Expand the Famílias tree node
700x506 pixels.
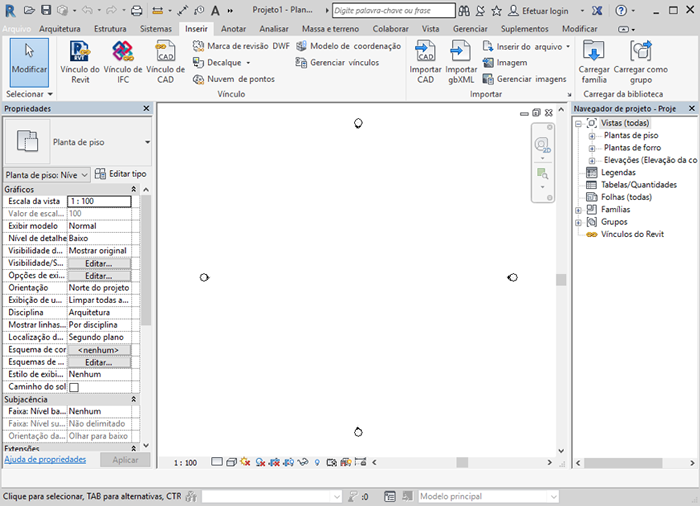579,210
